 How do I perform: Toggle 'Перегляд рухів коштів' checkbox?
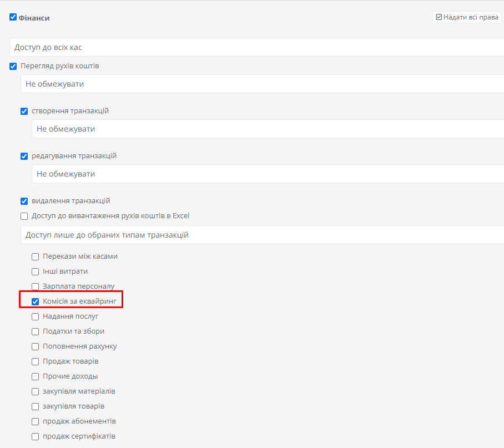(13, 66)
